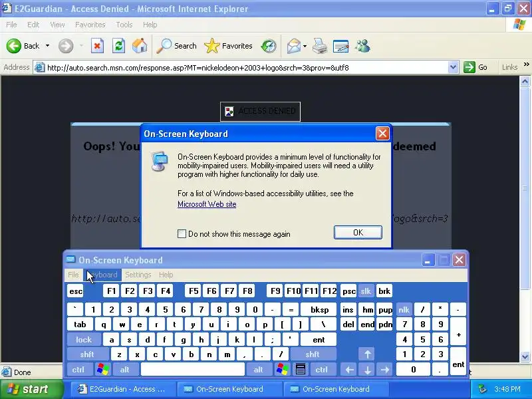Click the Forward arrow icon in IE toolbar

tap(66, 46)
